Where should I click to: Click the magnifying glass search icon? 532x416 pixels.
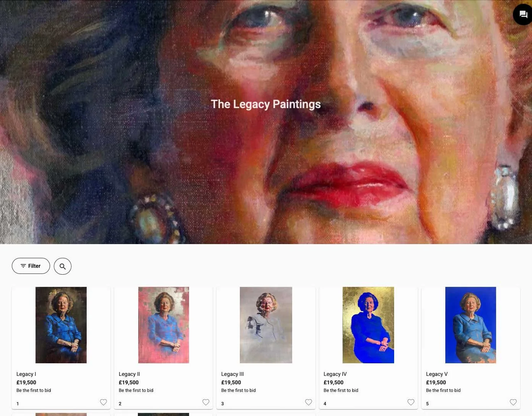click(x=63, y=266)
